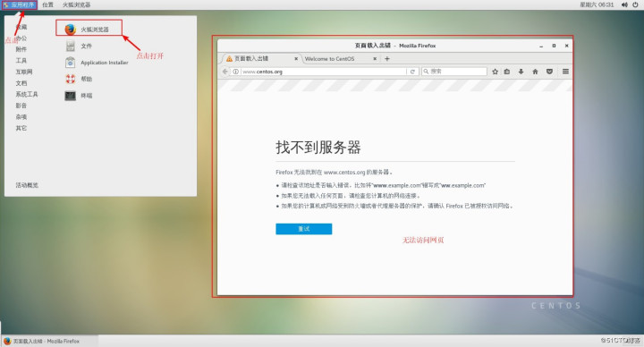The width and height of the screenshot is (644, 347).
Task: Launch Firefox from its menu icon
Action: coord(71,30)
